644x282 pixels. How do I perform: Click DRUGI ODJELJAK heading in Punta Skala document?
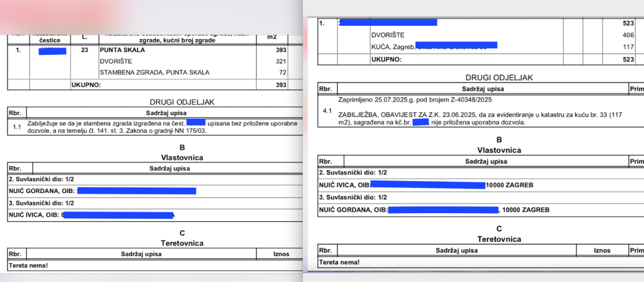182,102
